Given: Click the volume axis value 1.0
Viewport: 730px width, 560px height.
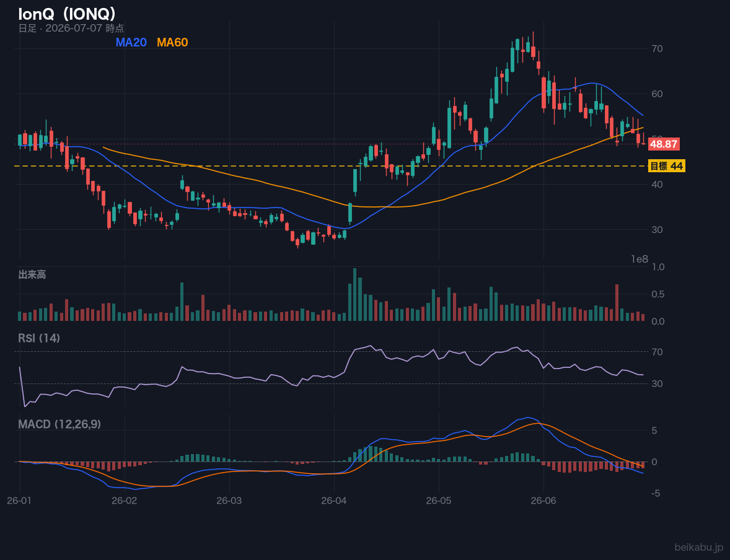Looking at the screenshot, I should [x=658, y=267].
